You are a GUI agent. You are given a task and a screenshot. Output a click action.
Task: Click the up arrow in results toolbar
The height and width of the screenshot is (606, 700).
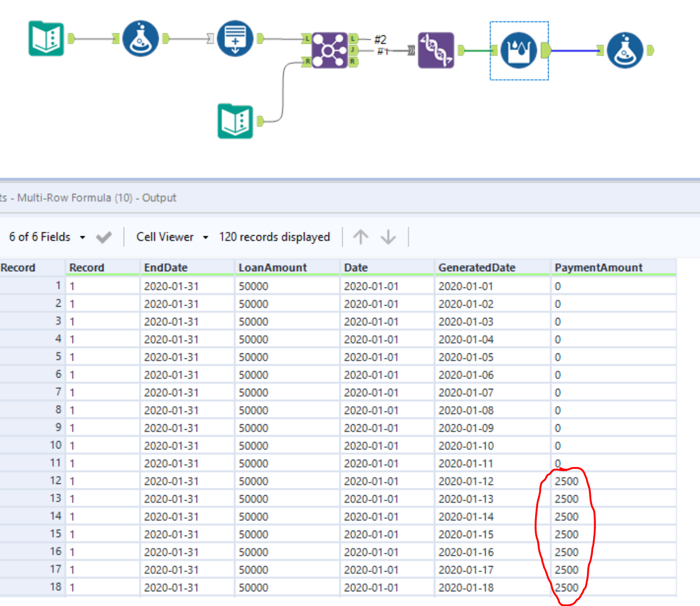[361, 237]
